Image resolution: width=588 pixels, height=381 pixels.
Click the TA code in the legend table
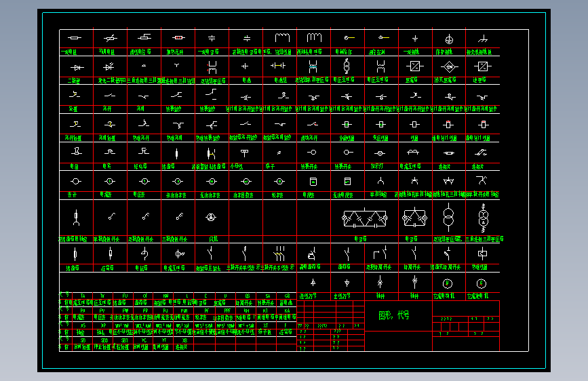click(83, 296)
